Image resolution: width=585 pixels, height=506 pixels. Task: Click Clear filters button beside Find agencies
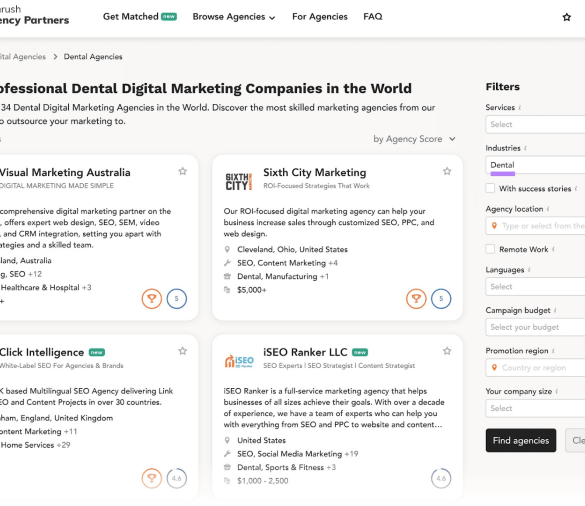pyautogui.click(x=575, y=441)
